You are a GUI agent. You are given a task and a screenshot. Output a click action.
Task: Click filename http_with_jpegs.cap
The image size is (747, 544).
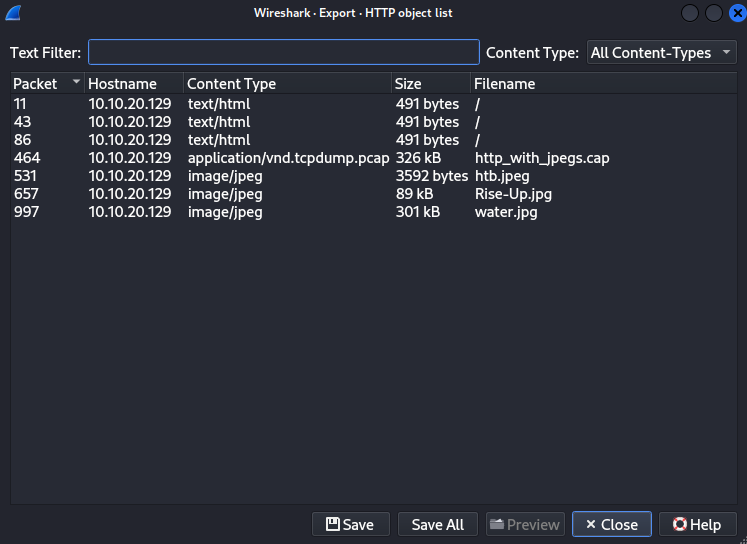pos(542,158)
